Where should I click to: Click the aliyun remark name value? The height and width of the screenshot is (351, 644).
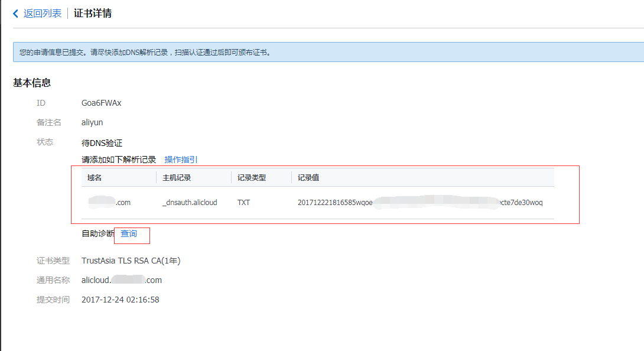[92, 122]
